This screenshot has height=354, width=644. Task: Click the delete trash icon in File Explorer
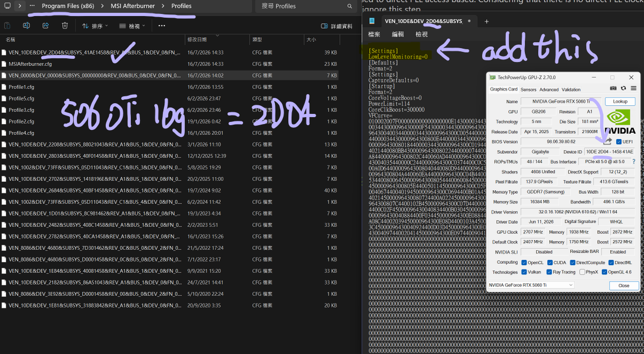tap(64, 26)
